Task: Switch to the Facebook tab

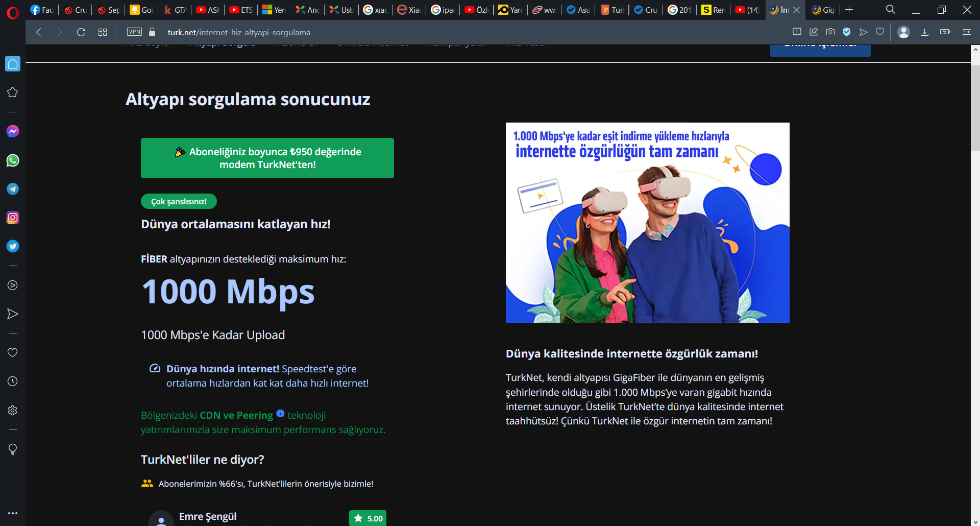Action: click(42, 10)
